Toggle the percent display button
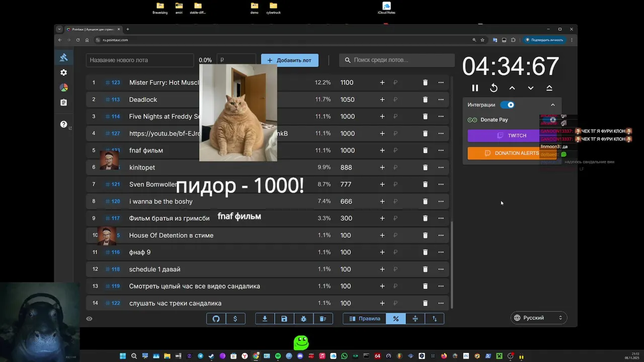The image size is (644, 362). (396, 319)
